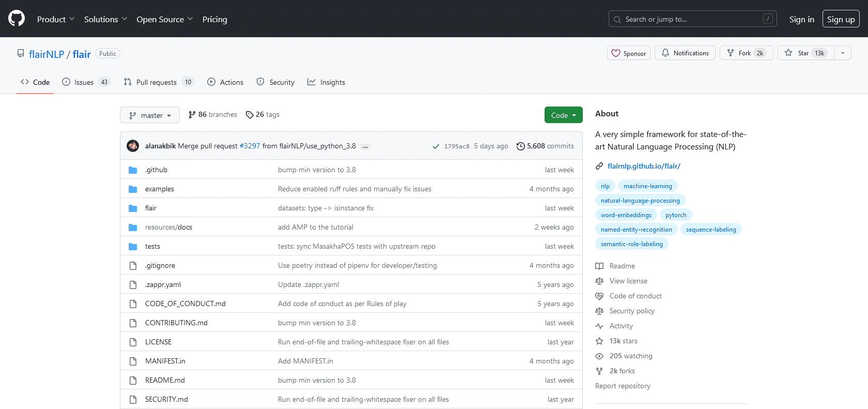Image resolution: width=868 pixels, height=409 pixels.
Task: Click the watching eye icon
Action: click(599, 356)
